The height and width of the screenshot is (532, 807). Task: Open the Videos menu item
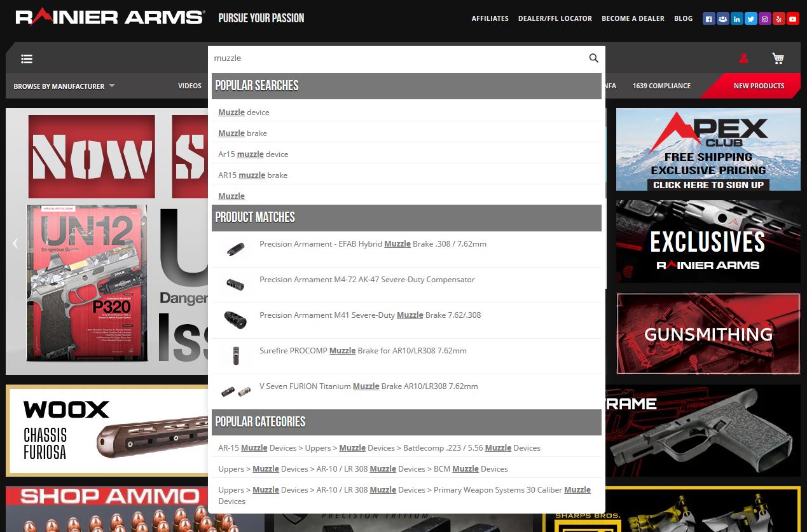click(190, 86)
